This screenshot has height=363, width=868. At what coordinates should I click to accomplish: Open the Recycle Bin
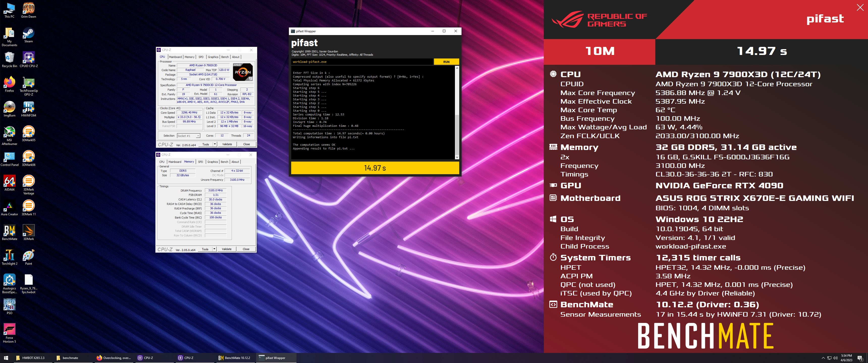[x=9, y=59]
